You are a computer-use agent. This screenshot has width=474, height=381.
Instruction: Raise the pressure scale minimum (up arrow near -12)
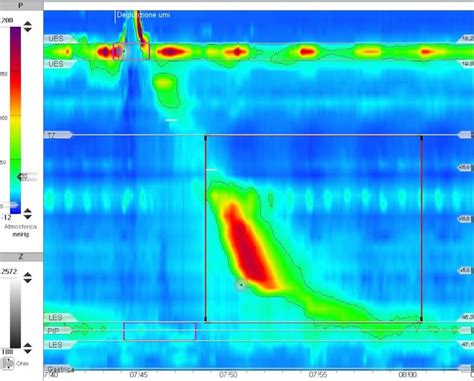pyautogui.click(x=28, y=211)
